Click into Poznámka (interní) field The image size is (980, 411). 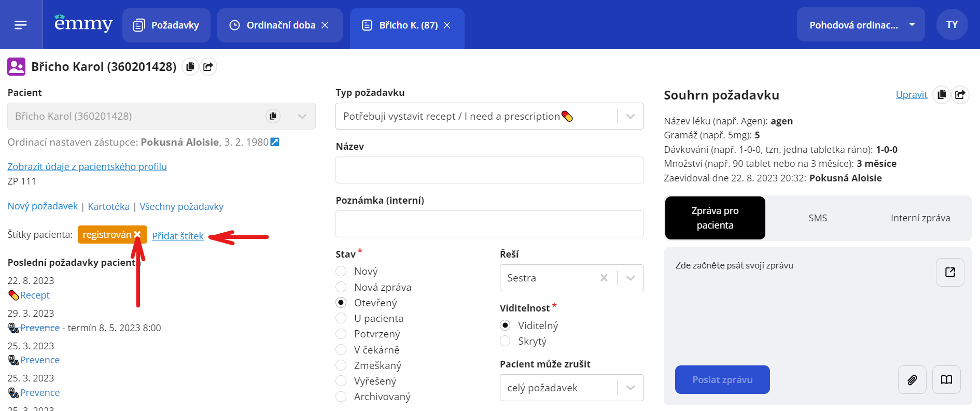pyautogui.click(x=489, y=224)
